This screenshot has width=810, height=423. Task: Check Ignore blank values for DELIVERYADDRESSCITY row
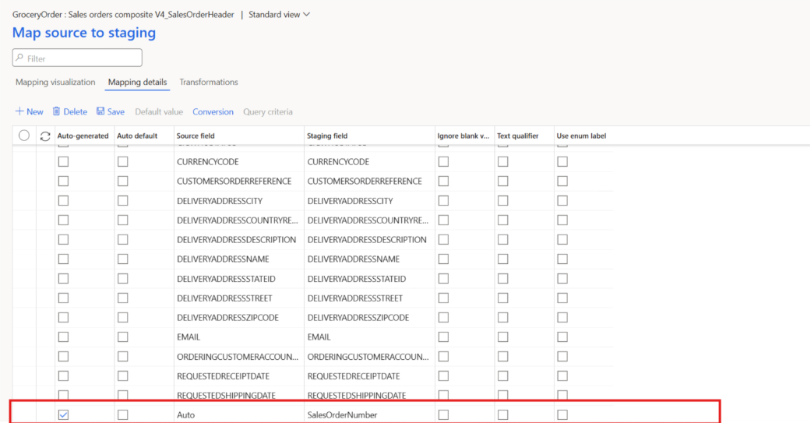443,200
